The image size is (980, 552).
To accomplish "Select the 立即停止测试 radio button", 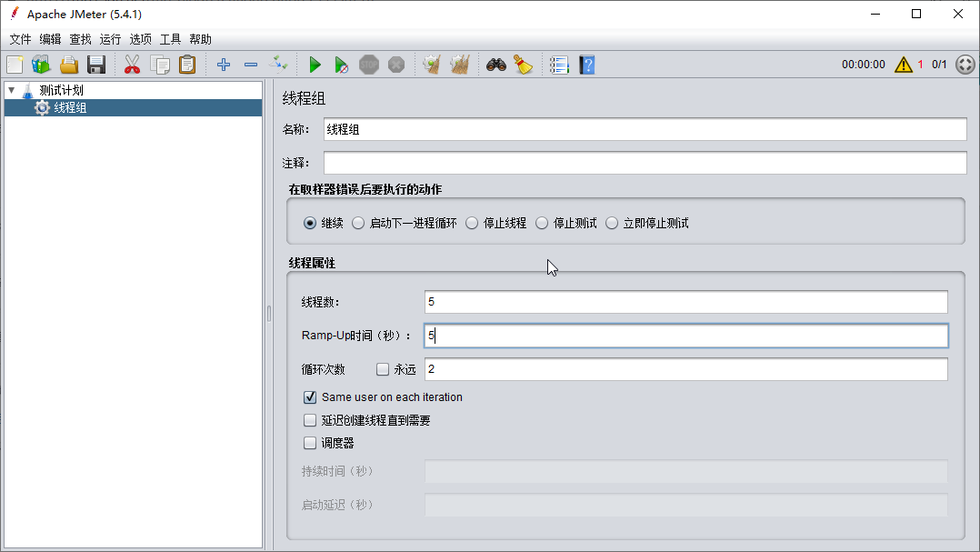I will [x=611, y=223].
